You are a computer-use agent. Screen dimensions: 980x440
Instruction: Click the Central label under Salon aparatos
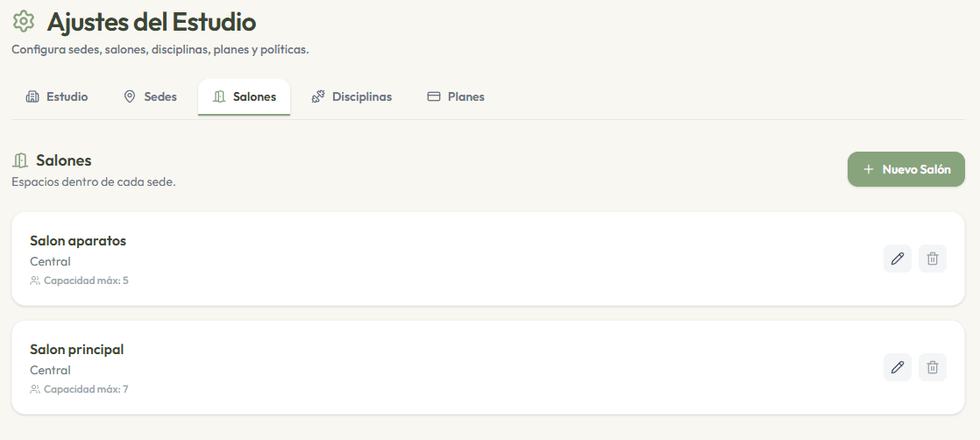pos(50,261)
